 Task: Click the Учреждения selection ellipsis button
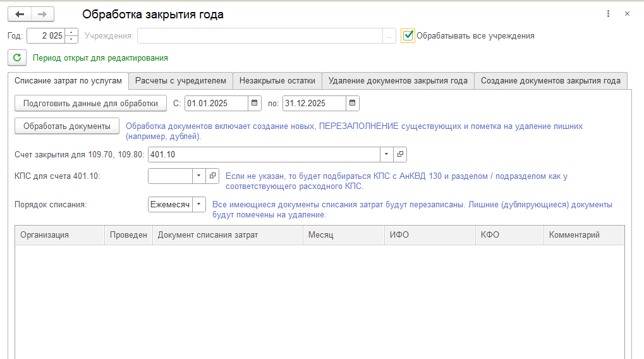pyautogui.click(x=389, y=36)
